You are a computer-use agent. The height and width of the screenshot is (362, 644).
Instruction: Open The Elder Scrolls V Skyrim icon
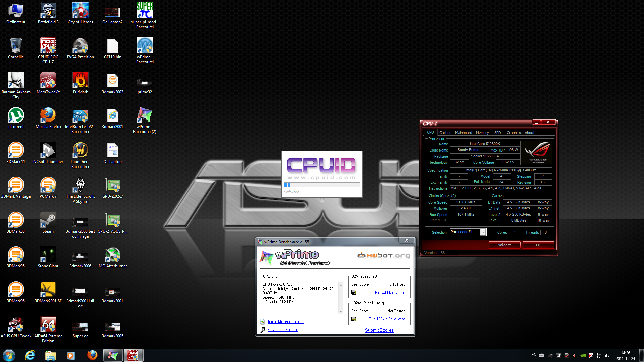pos(80,190)
